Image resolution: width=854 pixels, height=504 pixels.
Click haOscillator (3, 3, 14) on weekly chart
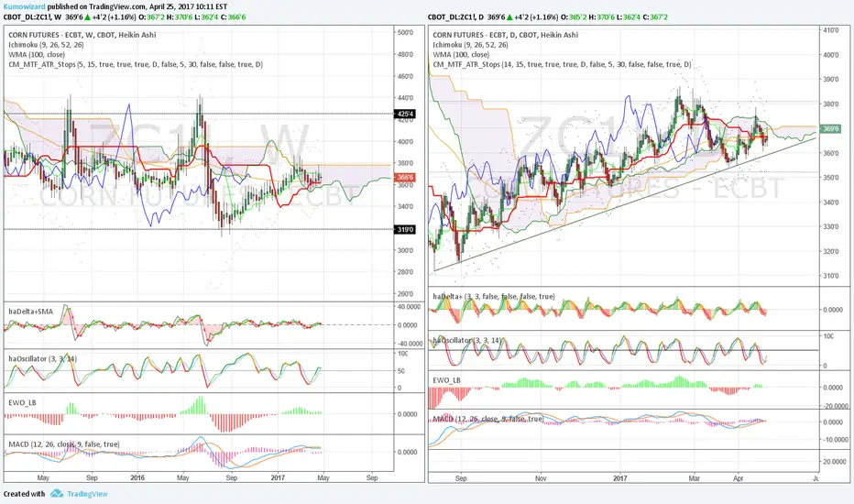click(x=42, y=359)
